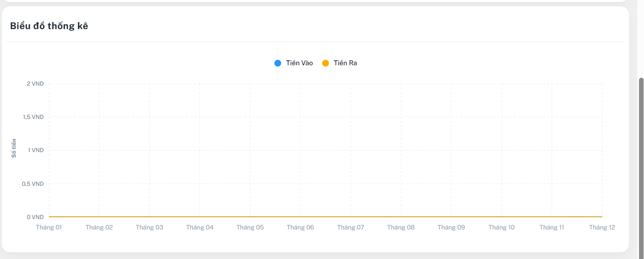Click the 2 VND y-axis label
This screenshot has width=644, height=259.
point(35,84)
